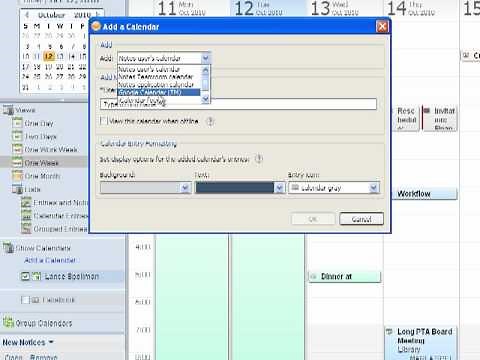Click the One Week view icon
480x360 pixels.
point(17,163)
